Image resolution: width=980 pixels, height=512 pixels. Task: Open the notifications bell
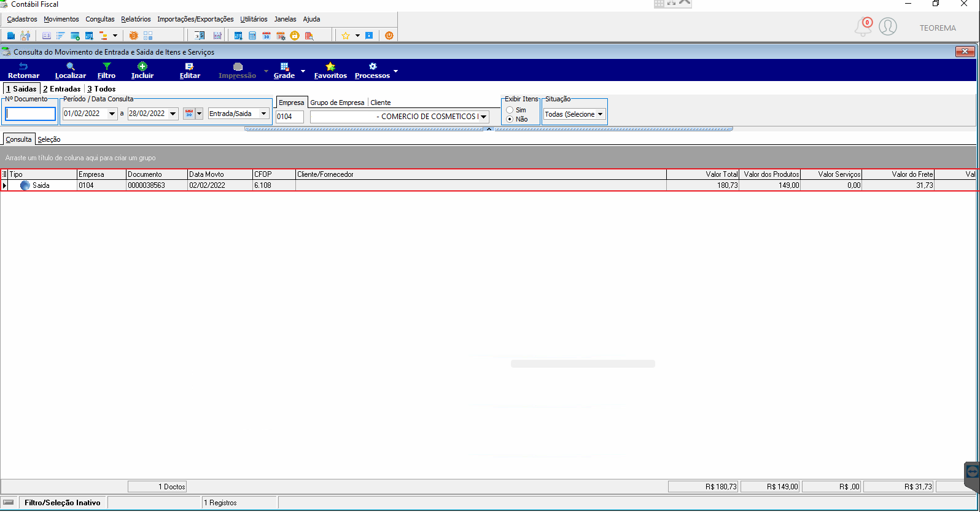[863, 26]
